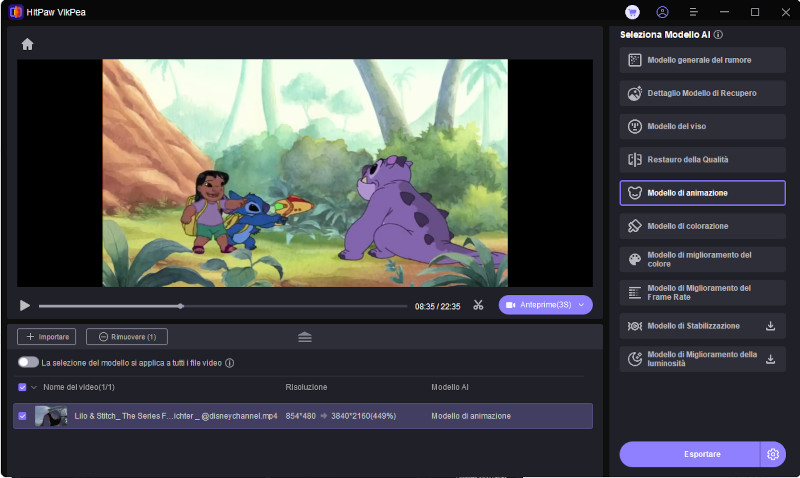Open the shopping cart icon in title bar
The width and height of the screenshot is (800, 478).
[x=632, y=12]
